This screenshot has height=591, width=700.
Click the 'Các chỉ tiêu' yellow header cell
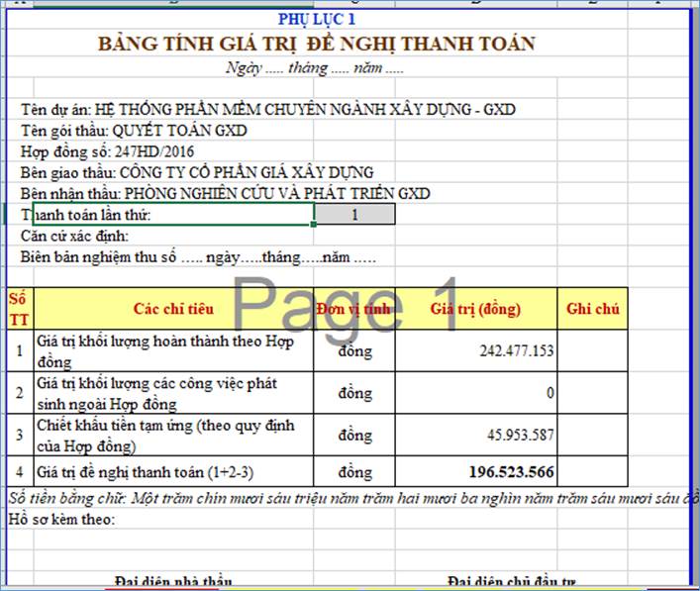173,309
